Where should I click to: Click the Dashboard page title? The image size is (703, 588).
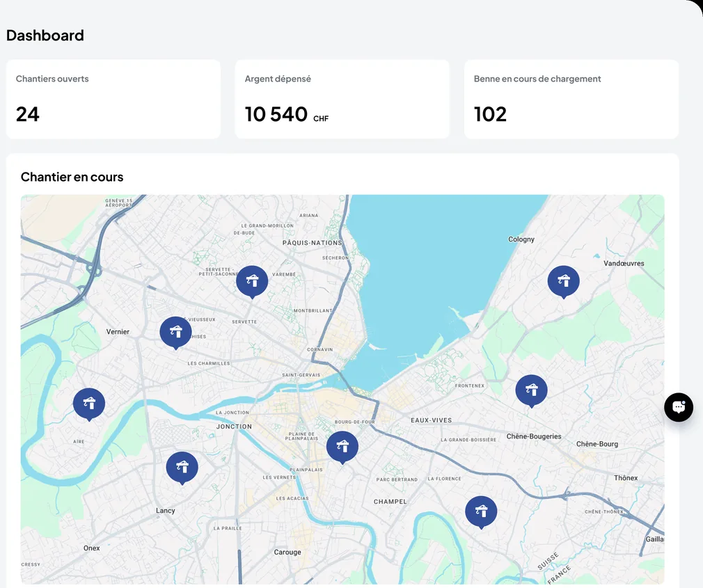[x=45, y=35]
